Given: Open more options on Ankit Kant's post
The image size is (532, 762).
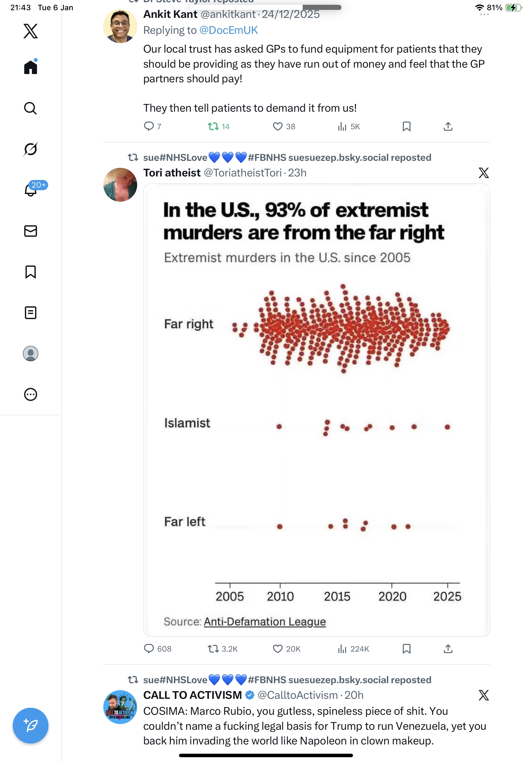Looking at the screenshot, I should pos(484,15).
